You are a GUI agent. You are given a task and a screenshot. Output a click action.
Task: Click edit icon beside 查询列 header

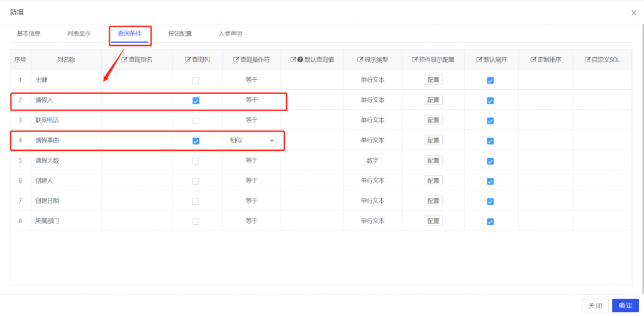point(187,60)
